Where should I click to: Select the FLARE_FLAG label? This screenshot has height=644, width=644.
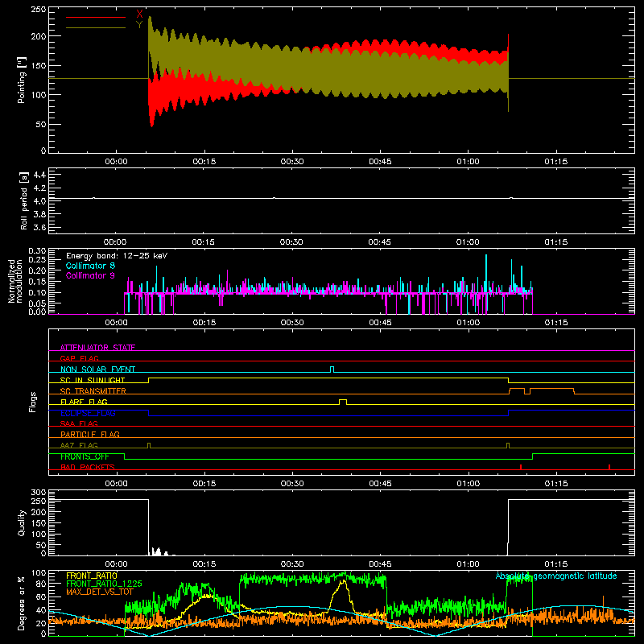[84, 402]
